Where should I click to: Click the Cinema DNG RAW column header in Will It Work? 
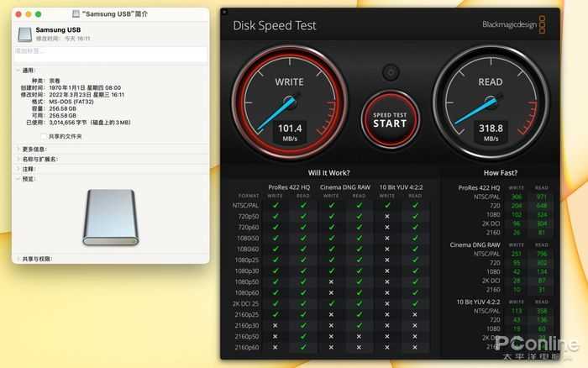[345, 187]
